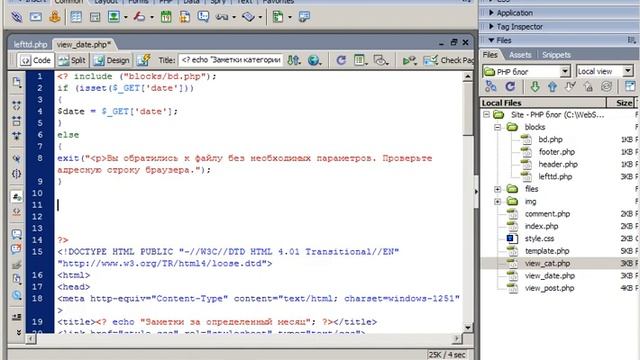Screen dimensions: 640x360
Task: Click the Check Page button
Action: pos(448,60)
